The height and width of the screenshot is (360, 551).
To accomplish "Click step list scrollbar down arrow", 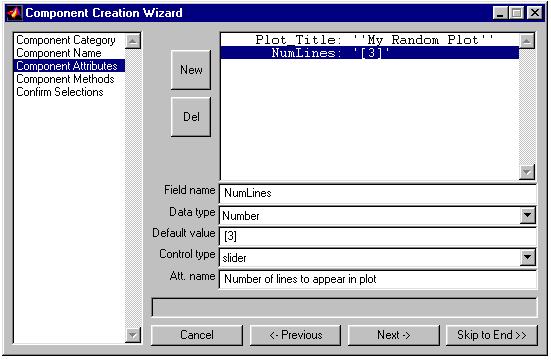I will coord(133,335).
